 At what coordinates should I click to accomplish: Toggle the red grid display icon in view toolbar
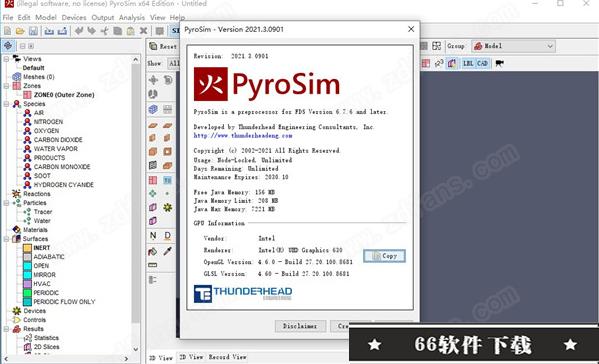(x=426, y=63)
